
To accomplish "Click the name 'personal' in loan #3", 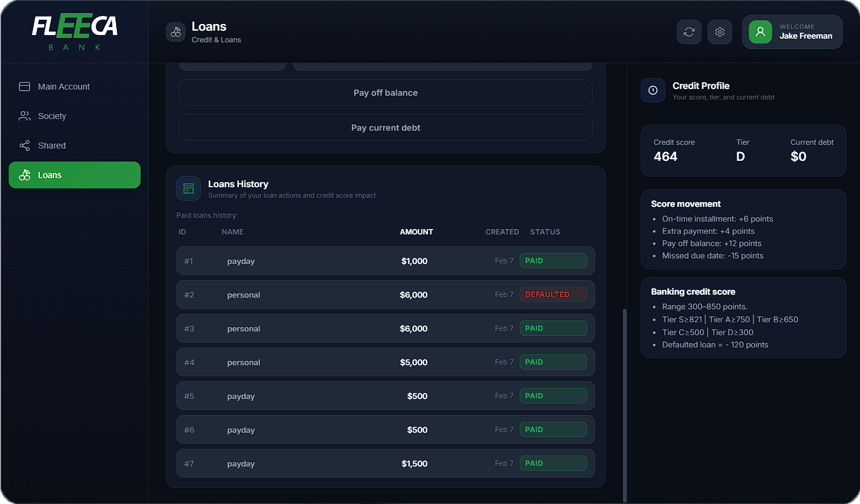I will click(244, 328).
